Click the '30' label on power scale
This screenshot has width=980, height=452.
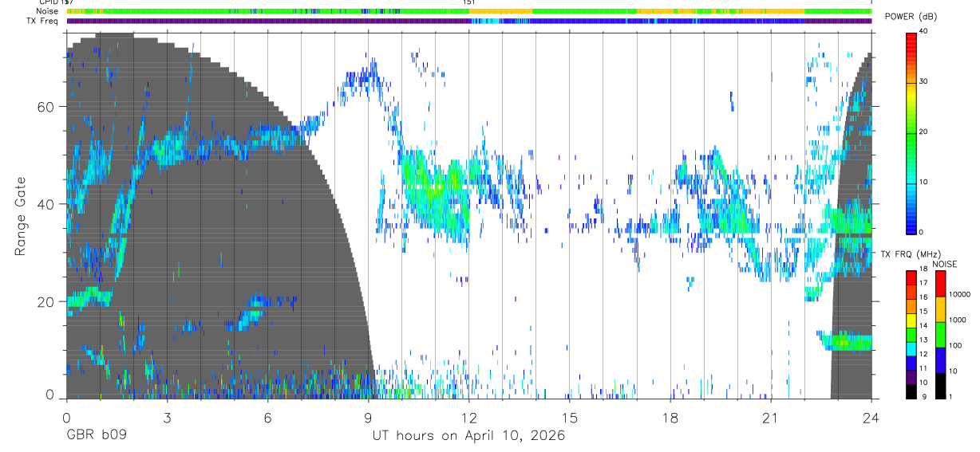tap(924, 82)
